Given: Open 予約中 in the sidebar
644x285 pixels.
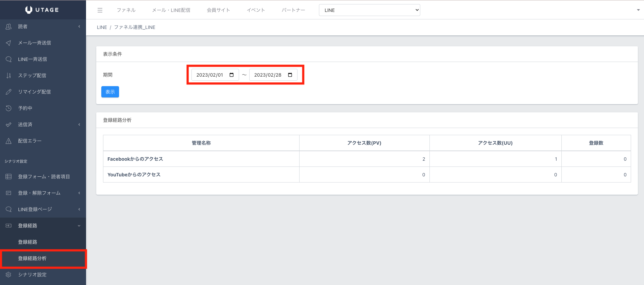Looking at the screenshot, I should [25, 108].
